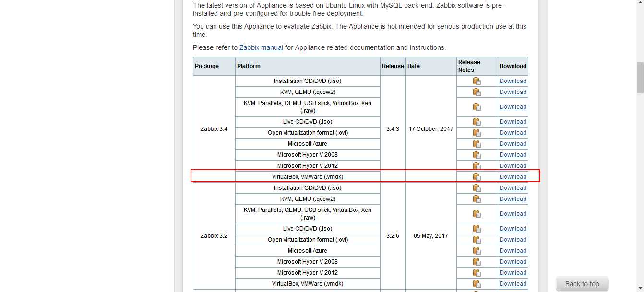This screenshot has width=644, height=292.
Task: Open release notes icon for Zabbix 3.4 Hyper-V 2012
Action: (x=477, y=166)
